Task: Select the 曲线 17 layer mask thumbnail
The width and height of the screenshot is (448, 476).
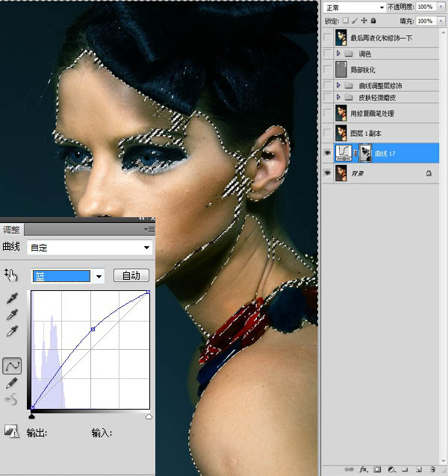Action: coord(365,153)
